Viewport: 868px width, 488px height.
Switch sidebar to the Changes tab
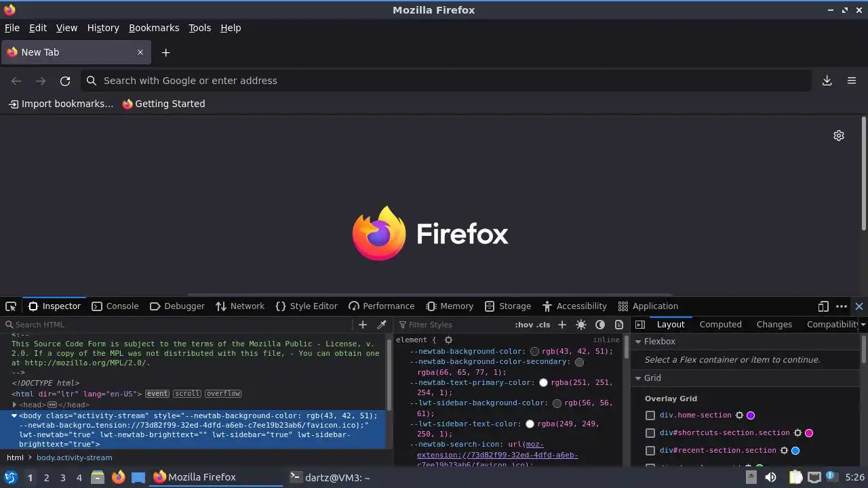pyautogui.click(x=774, y=325)
